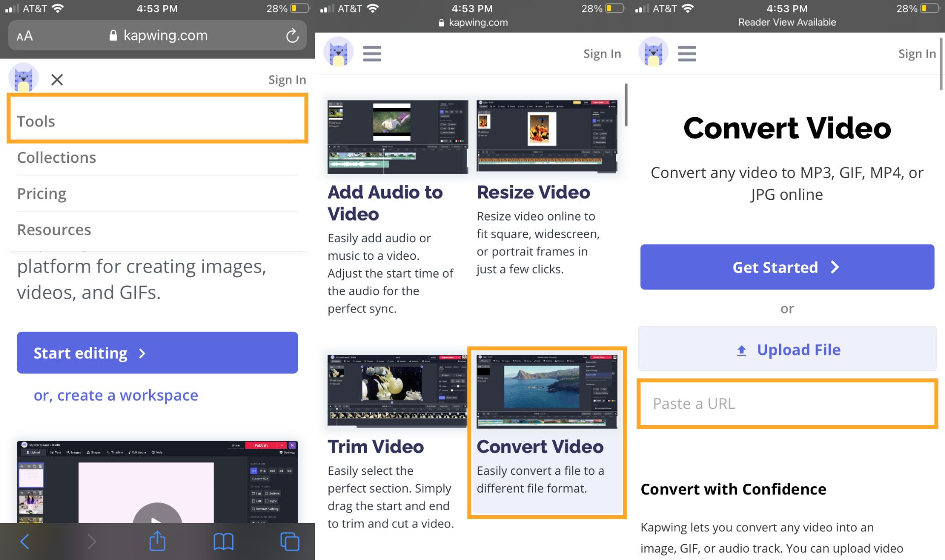The width and height of the screenshot is (945, 560).
Task: Expand the Pricing navigation item
Action: (x=41, y=193)
